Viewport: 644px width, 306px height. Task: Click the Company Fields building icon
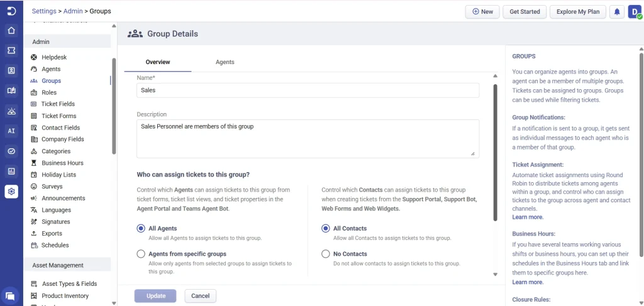click(x=34, y=139)
